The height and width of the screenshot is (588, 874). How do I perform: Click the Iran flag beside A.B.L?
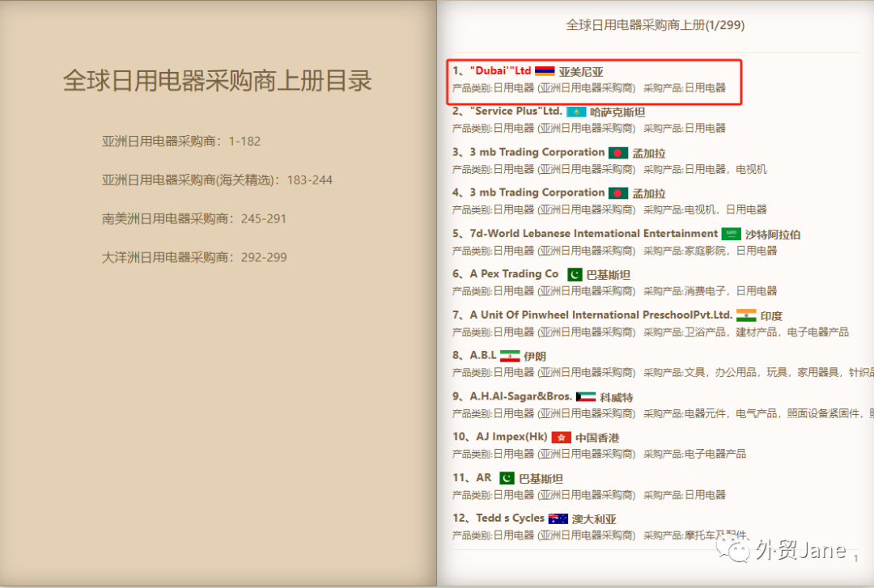click(x=510, y=356)
